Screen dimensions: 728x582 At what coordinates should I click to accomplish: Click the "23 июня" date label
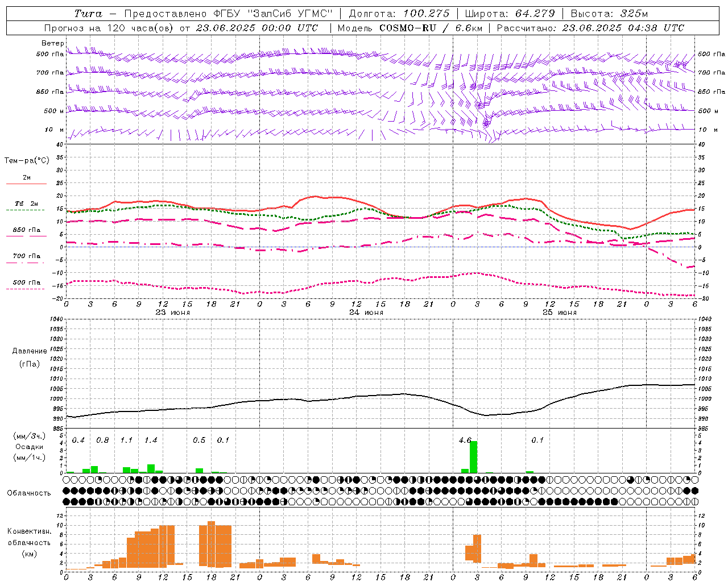point(173,313)
